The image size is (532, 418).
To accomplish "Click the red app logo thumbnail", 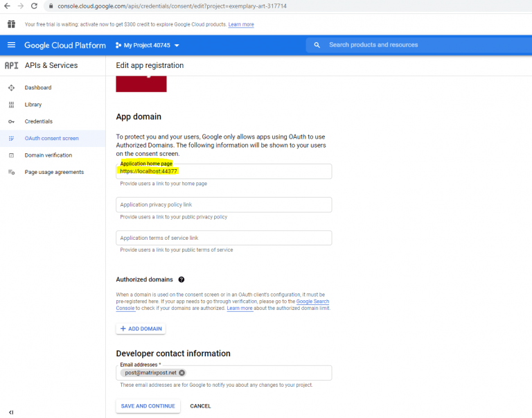I will pos(141,84).
